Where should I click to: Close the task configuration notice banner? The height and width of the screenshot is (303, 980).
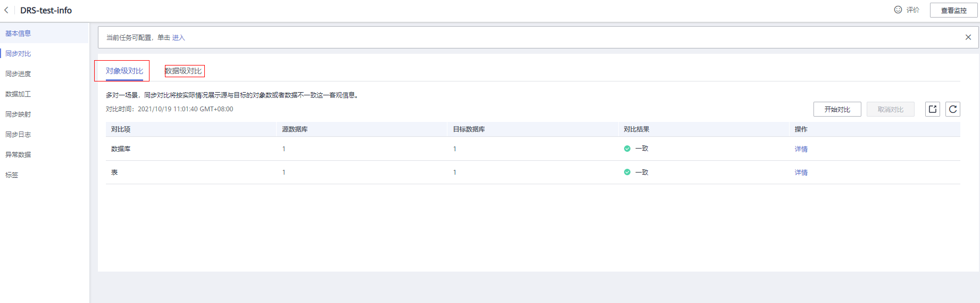coord(968,37)
